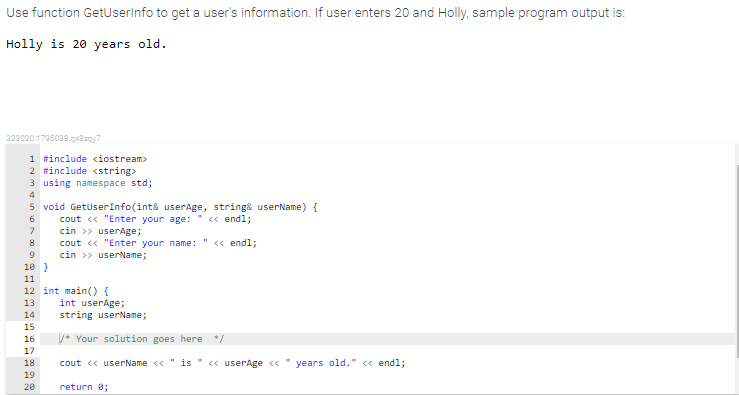739x395 pixels.
Task: Click the 'int userAge;' declaration line
Action: coord(92,303)
